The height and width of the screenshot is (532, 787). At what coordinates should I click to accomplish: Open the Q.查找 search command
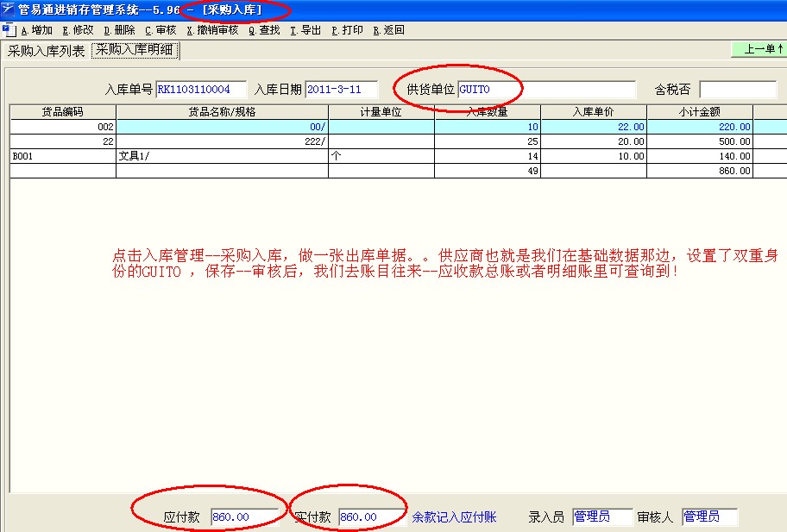(x=264, y=30)
